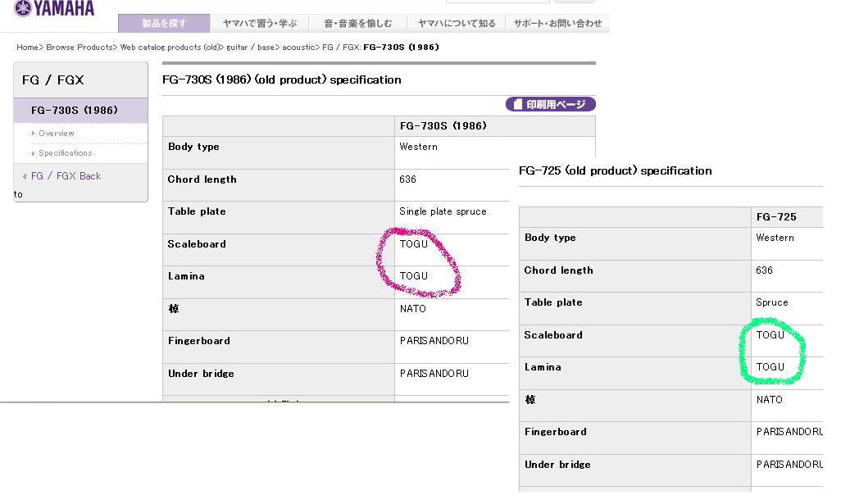Open the Overview sidebar link

click(x=57, y=133)
